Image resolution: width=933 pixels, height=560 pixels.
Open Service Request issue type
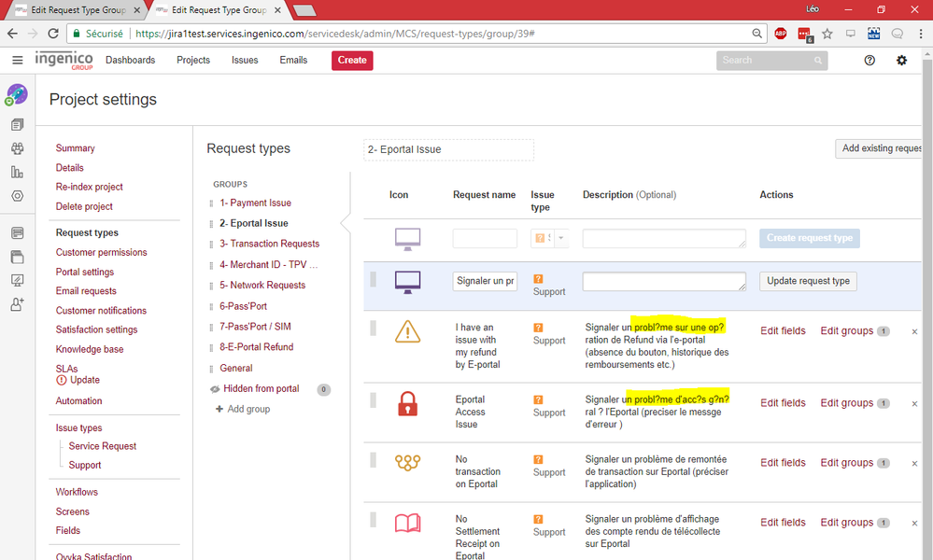click(103, 446)
